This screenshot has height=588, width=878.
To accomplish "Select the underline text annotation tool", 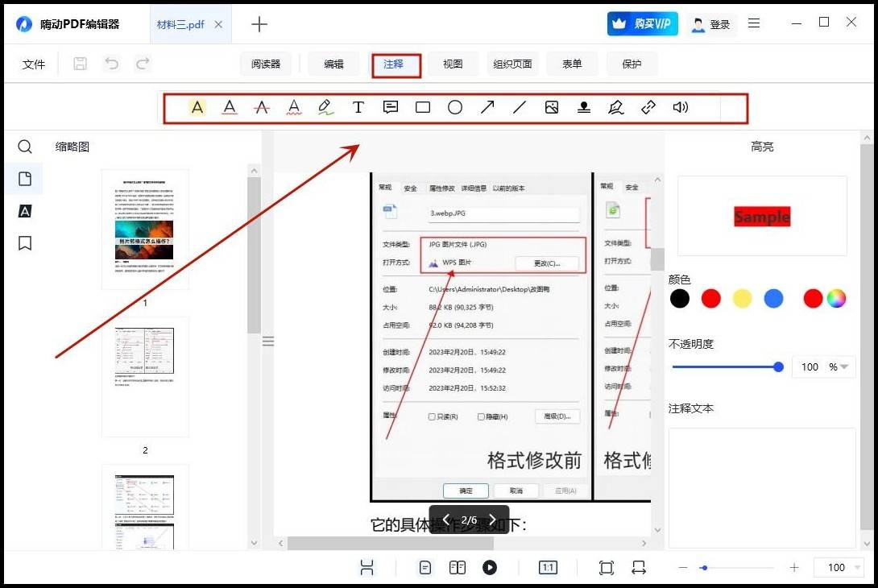I will click(230, 107).
